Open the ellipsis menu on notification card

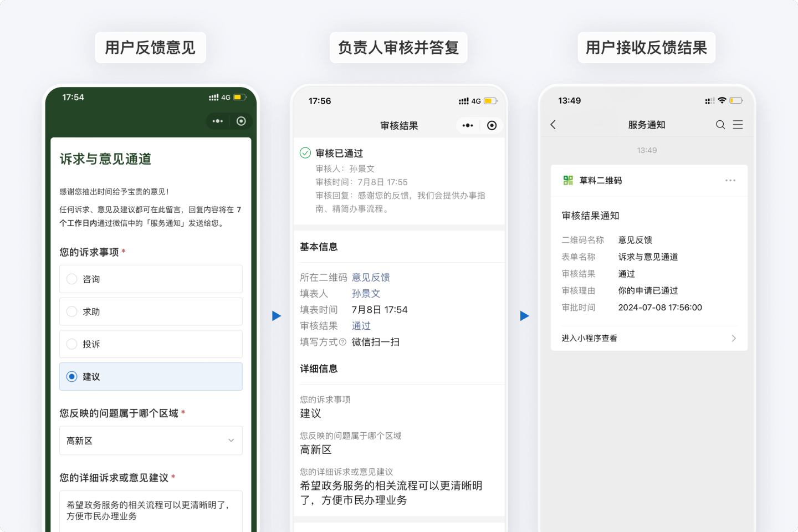click(x=730, y=180)
